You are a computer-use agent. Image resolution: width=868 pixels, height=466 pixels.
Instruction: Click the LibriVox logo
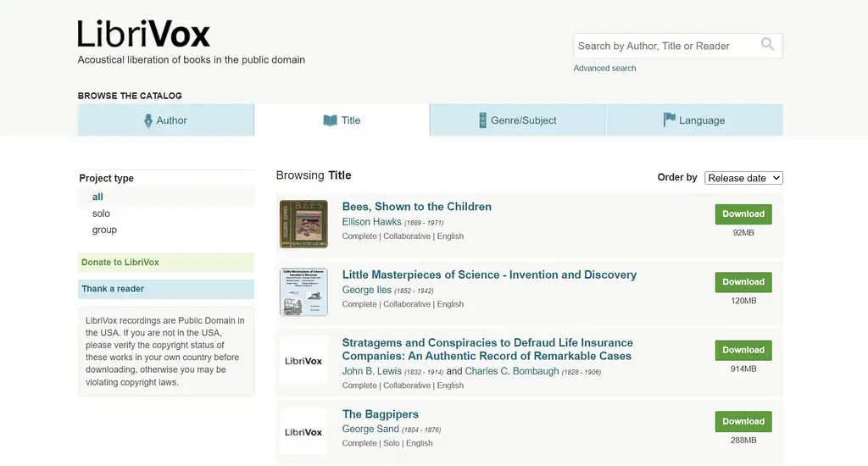click(143, 34)
